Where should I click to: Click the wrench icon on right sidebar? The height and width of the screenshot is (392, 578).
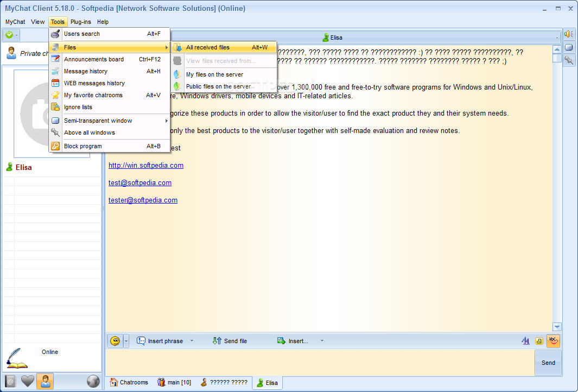pyautogui.click(x=569, y=60)
